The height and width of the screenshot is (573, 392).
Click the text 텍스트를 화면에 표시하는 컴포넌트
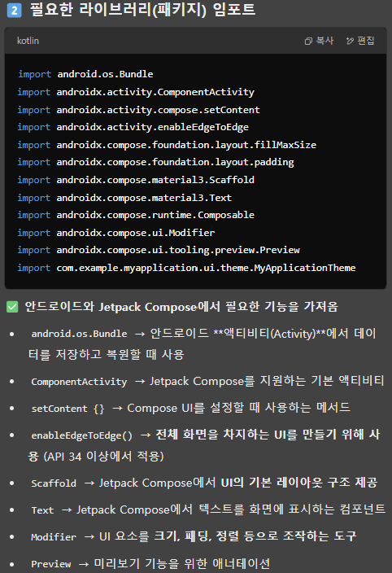click(x=292, y=510)
